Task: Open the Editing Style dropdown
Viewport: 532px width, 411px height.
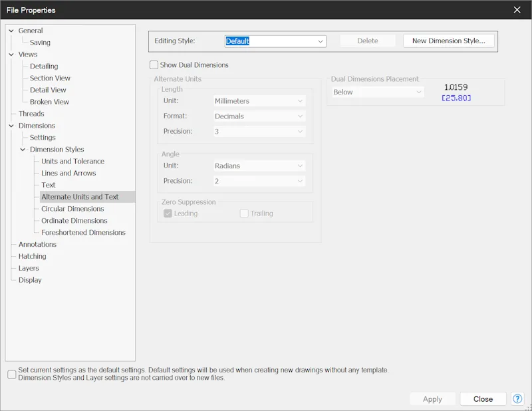Action: point(275,41)
